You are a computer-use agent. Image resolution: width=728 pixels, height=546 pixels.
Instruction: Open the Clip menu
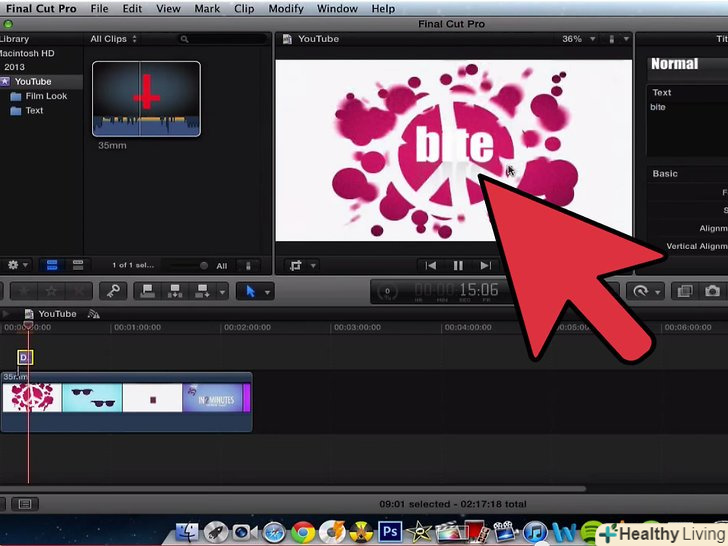tap(244, 9)
